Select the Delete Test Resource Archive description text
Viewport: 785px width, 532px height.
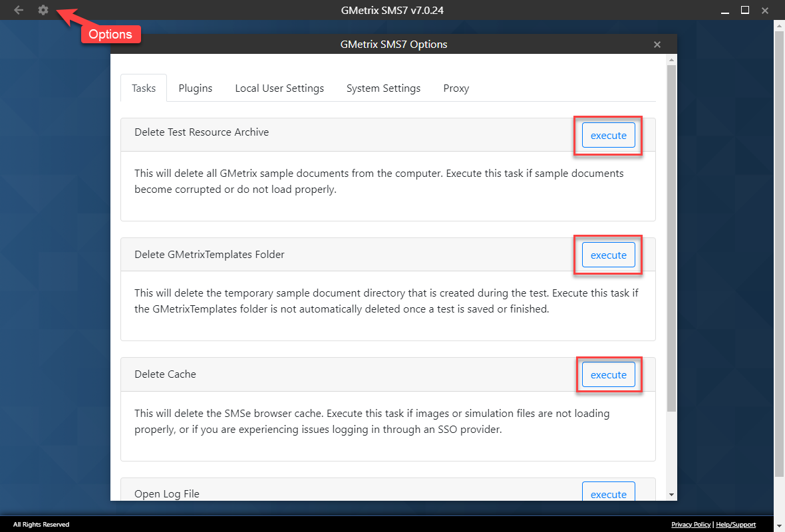(379, 181)
